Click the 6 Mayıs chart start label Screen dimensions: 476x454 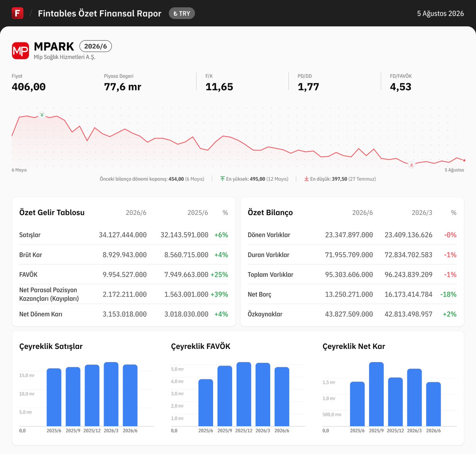[19, 170]
